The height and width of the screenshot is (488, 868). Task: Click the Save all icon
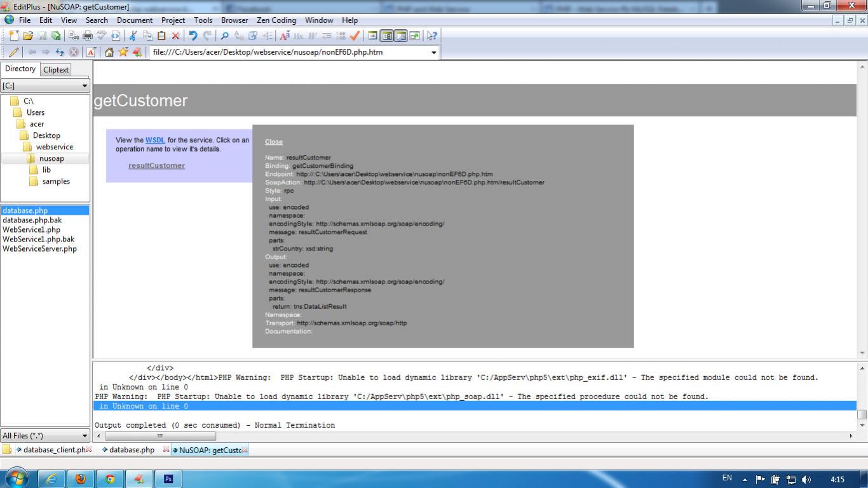click(57, 36)
